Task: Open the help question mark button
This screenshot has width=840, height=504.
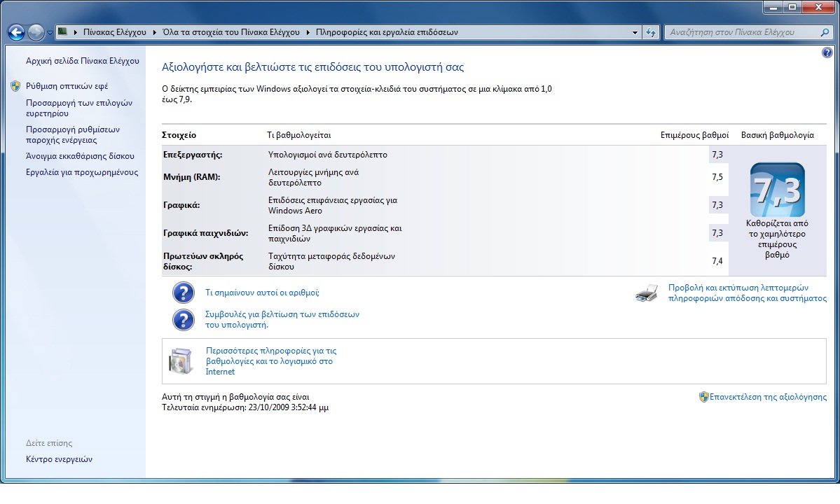Action: (x=827, y=52)
